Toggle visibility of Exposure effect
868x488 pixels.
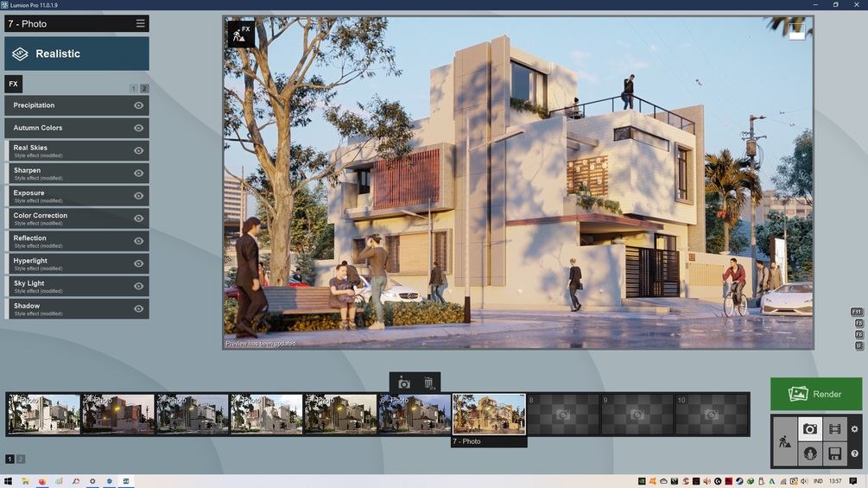pyautogui.click(x=138, y=196)
